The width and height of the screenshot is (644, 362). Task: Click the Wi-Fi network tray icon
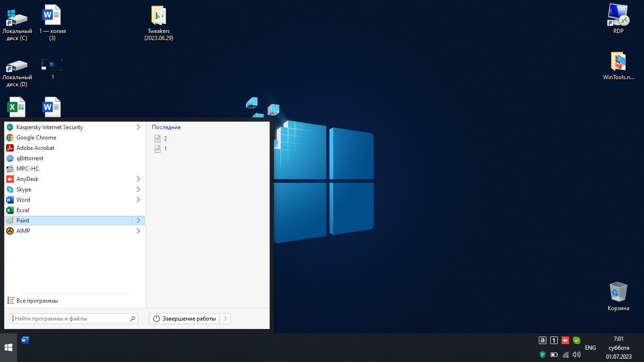pyautogui.click(x=565, y=354)
